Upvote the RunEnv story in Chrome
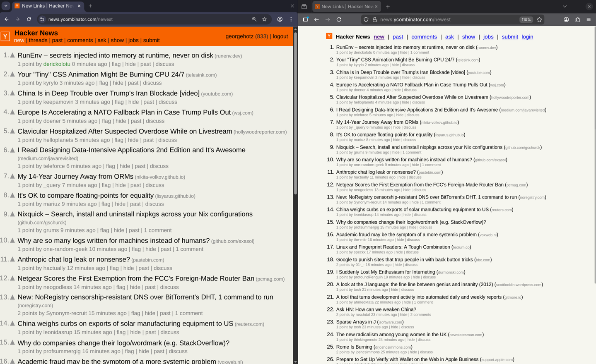 (x=12, y=55)
